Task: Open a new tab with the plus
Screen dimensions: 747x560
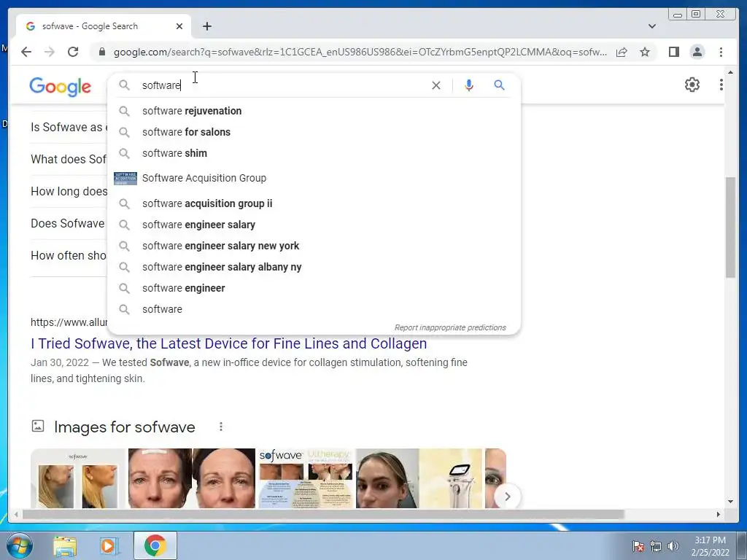Action: (x=206, y=26)
